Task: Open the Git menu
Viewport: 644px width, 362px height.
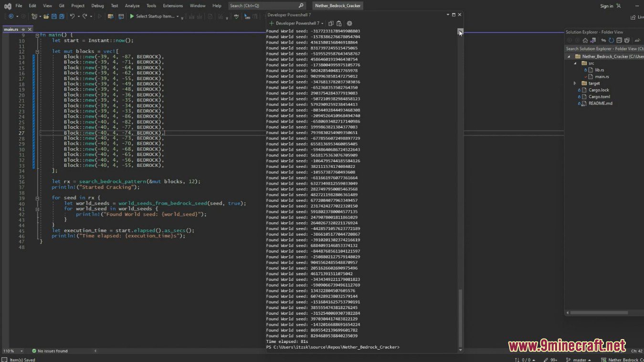Action: point(62,6)
